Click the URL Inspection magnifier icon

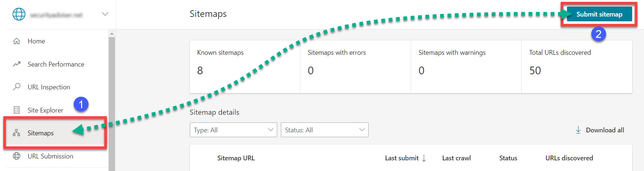tap(17, 87)
